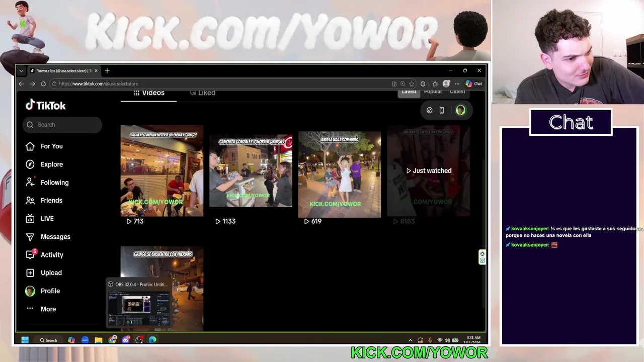Open the profile avatar menu at top right
644x362 pixels.
point(460,110)
